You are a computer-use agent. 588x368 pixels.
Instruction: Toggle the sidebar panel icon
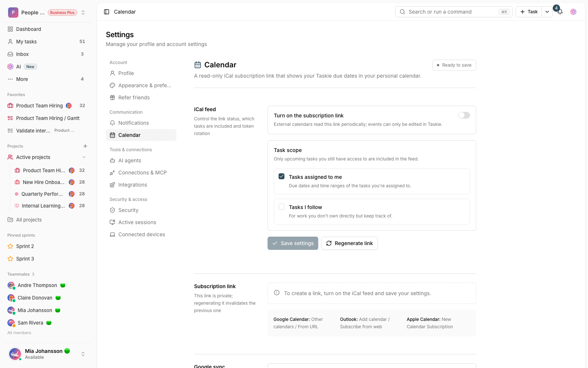[107, 12]
